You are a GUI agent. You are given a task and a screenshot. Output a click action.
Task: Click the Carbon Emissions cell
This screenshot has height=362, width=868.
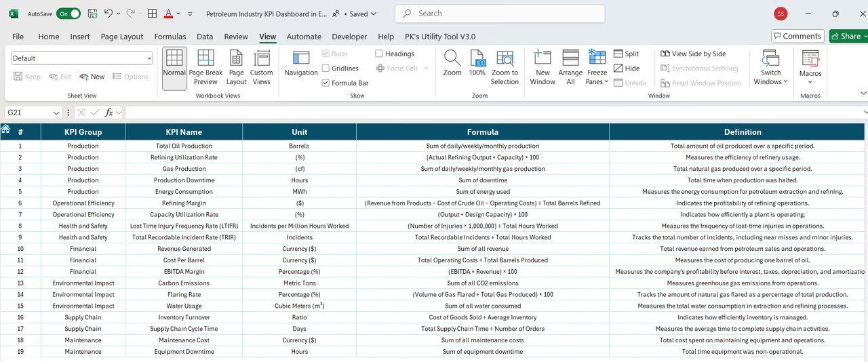coord(184,283)
